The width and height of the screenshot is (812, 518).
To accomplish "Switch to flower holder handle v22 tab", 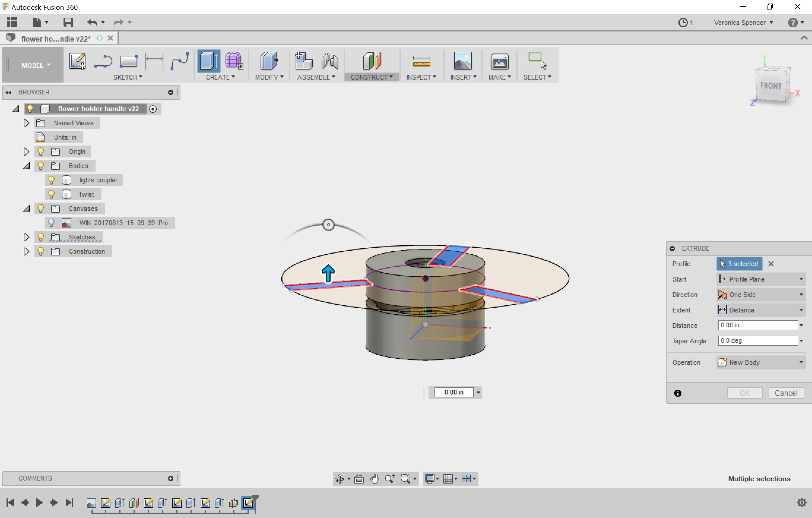I will coord(56,39).
